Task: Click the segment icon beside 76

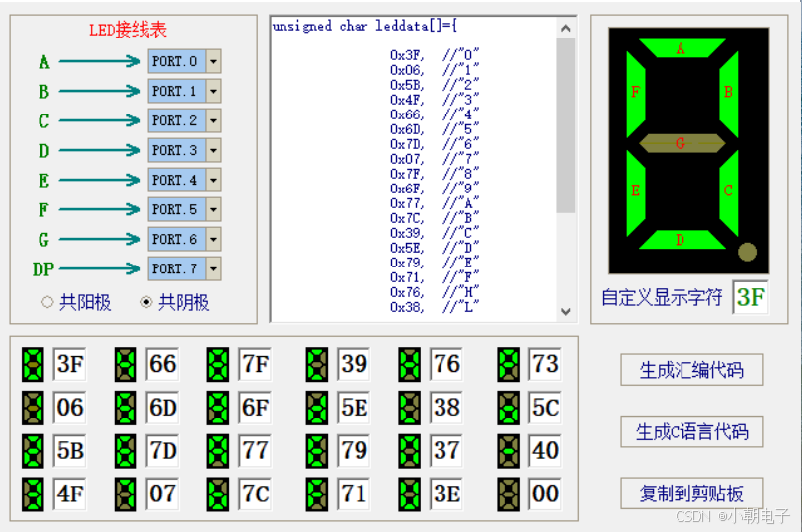Action: click(409, 365)
